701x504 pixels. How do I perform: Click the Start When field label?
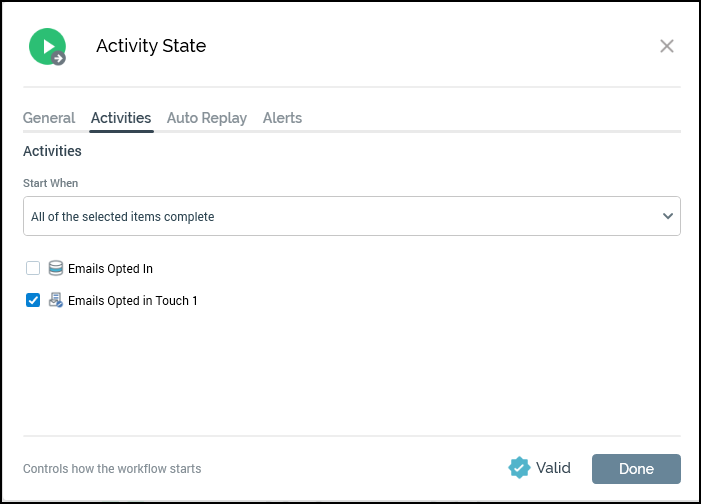(x=51, y=184)
